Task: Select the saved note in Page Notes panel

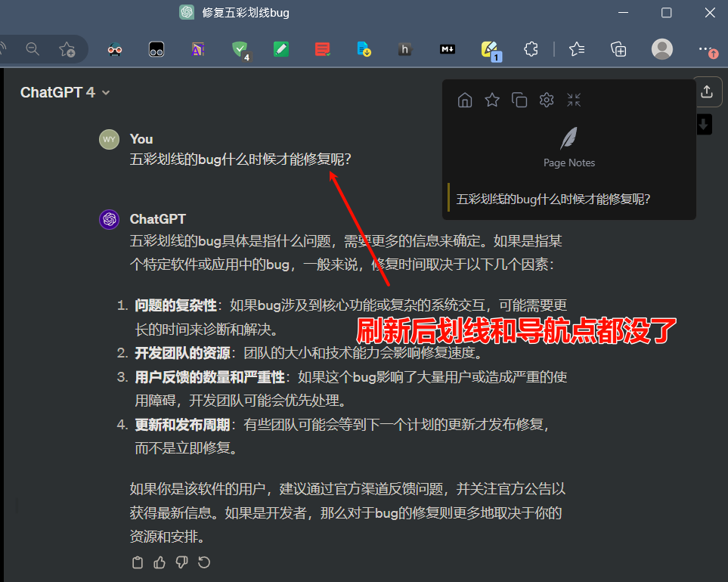Action: pos(553,199)
